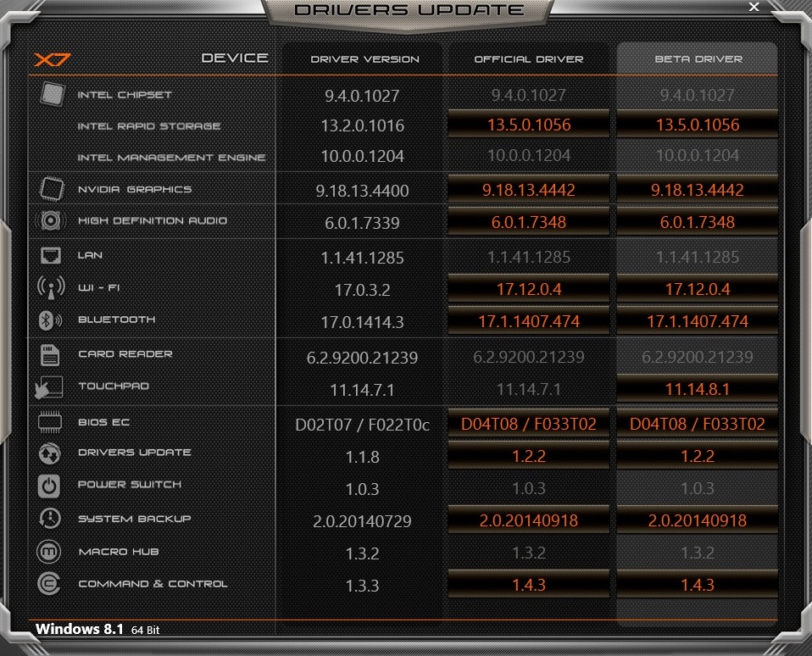Install official Command & Control version 1.4.3

pyautogui.click(x=529, y=584)
